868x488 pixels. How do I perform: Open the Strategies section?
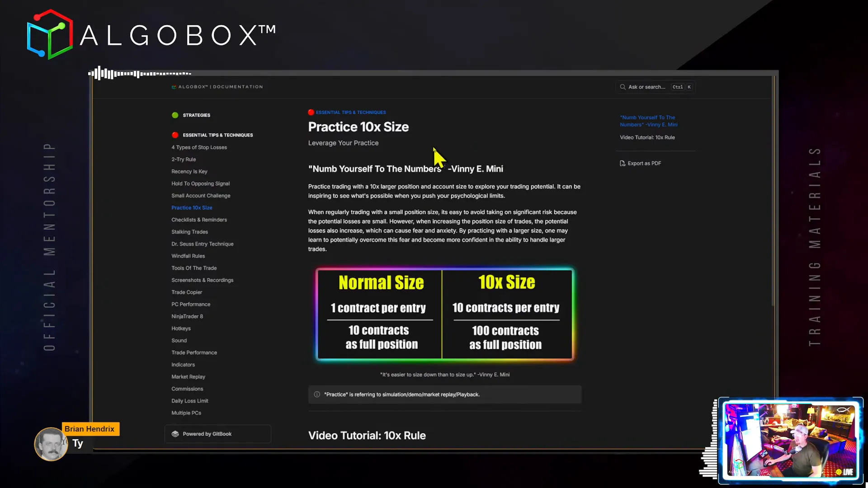(196, 115)
